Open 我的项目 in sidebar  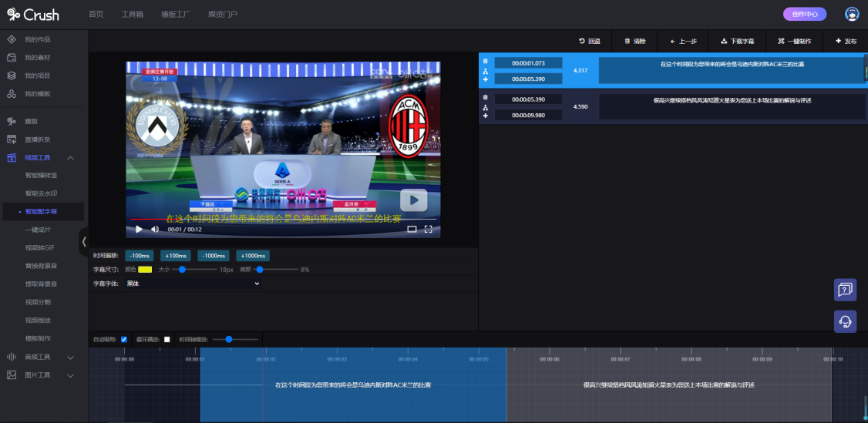coord(38,76)
